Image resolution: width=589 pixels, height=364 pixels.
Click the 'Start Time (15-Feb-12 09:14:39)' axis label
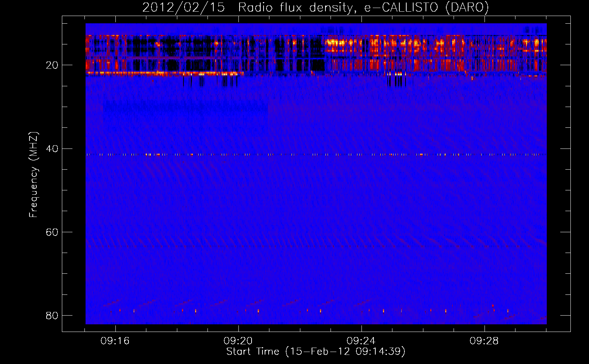(316, 352)
